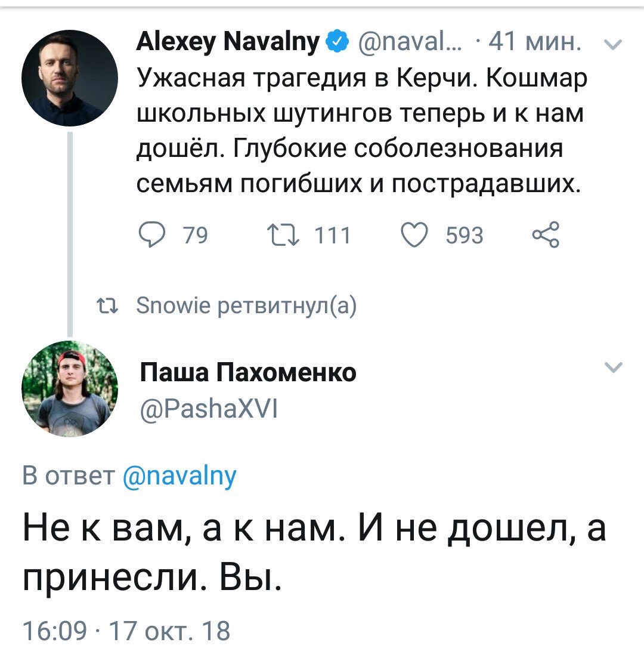Follow the @navalny mention in "В ответ"

pyautogui.click(x=179, y=476)
